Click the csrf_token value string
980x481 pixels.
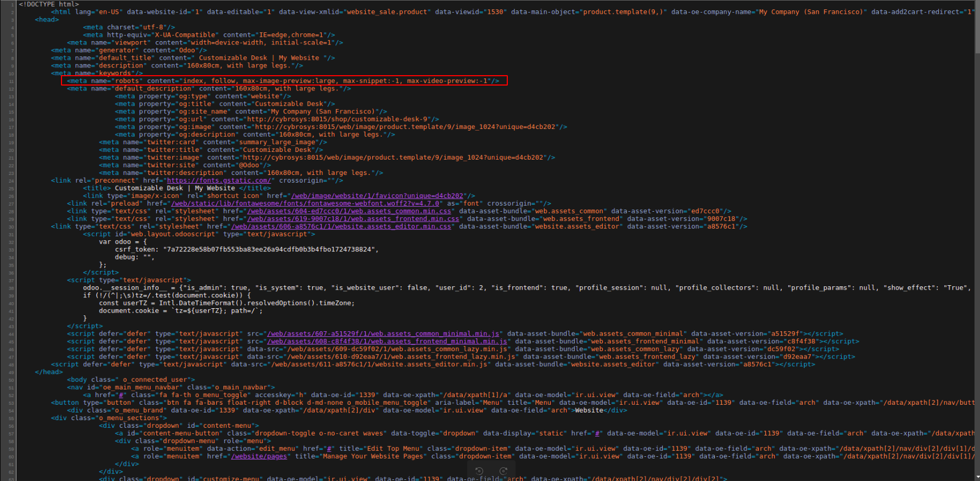click(268, 250)
